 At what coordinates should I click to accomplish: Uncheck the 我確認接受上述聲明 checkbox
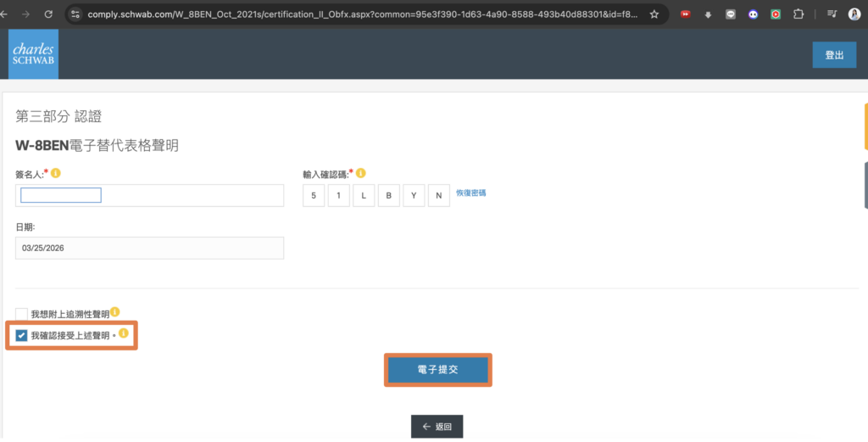[21, 335]
